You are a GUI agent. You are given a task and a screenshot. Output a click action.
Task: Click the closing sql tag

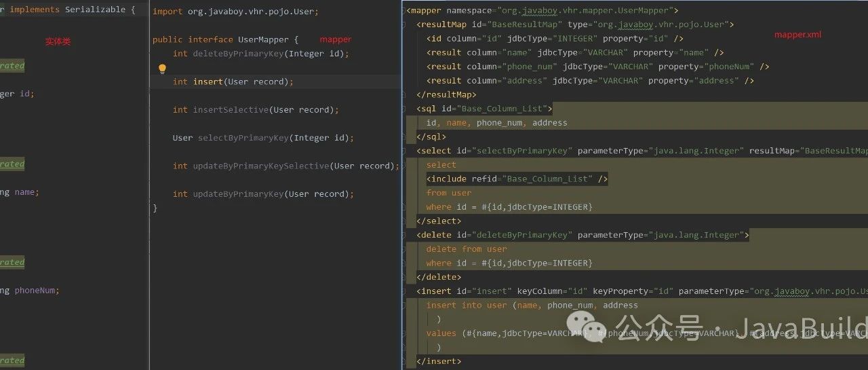tap(431, 137)
